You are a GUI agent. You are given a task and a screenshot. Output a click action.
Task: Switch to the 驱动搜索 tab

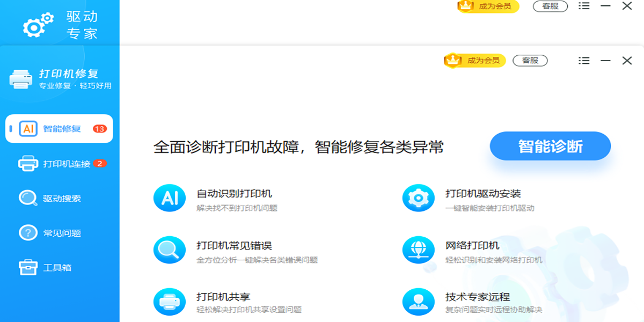pyautogui.click(x=59, y=199)
